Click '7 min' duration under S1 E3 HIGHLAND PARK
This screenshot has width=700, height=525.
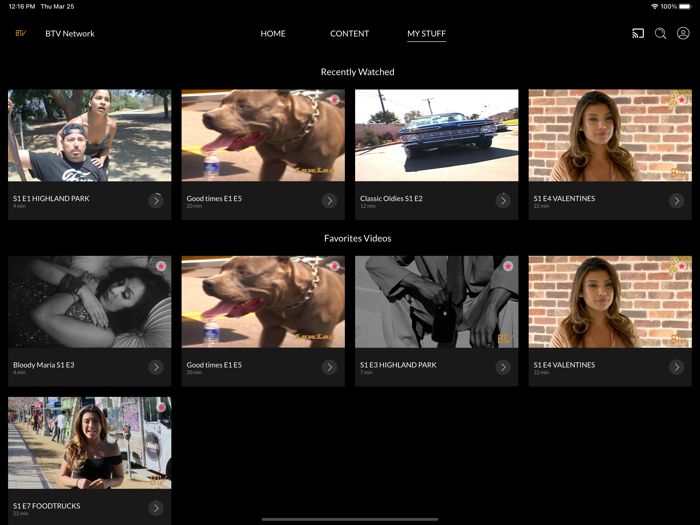tap(367, 373)
